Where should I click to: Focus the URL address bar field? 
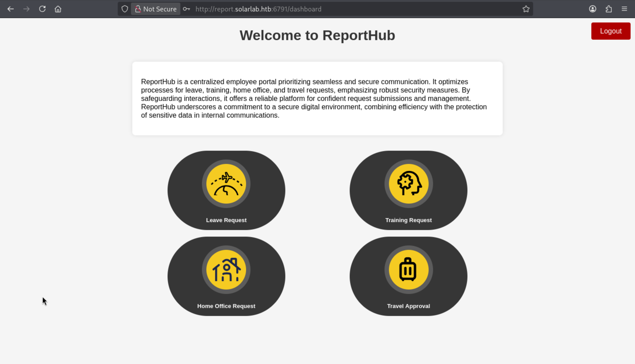pos(350,9)
